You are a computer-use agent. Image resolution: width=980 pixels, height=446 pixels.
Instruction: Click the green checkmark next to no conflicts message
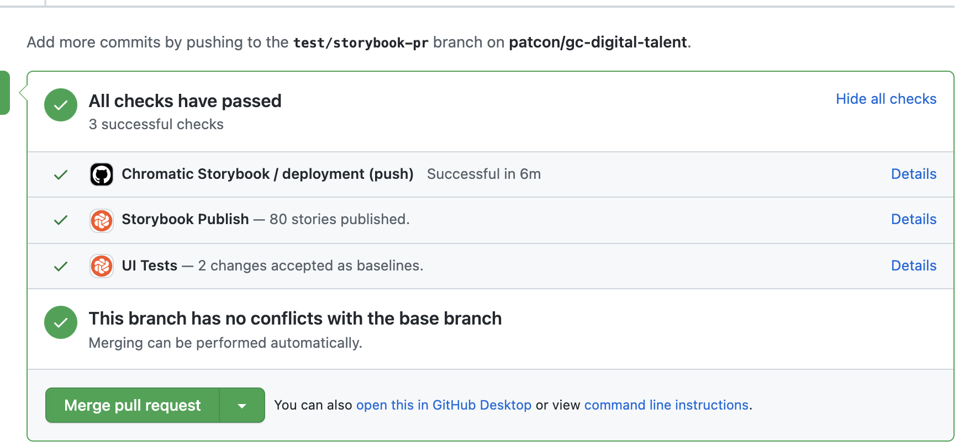point(61,322)
